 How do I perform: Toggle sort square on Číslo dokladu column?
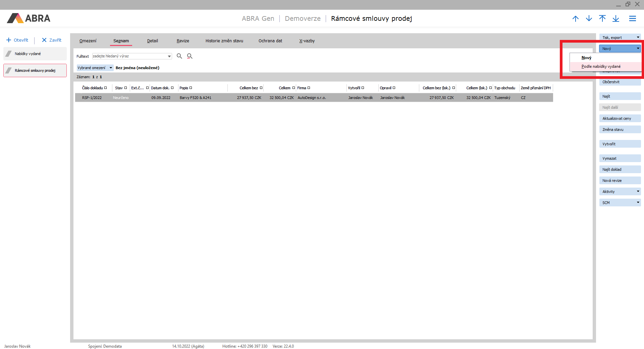pos(105,88)
